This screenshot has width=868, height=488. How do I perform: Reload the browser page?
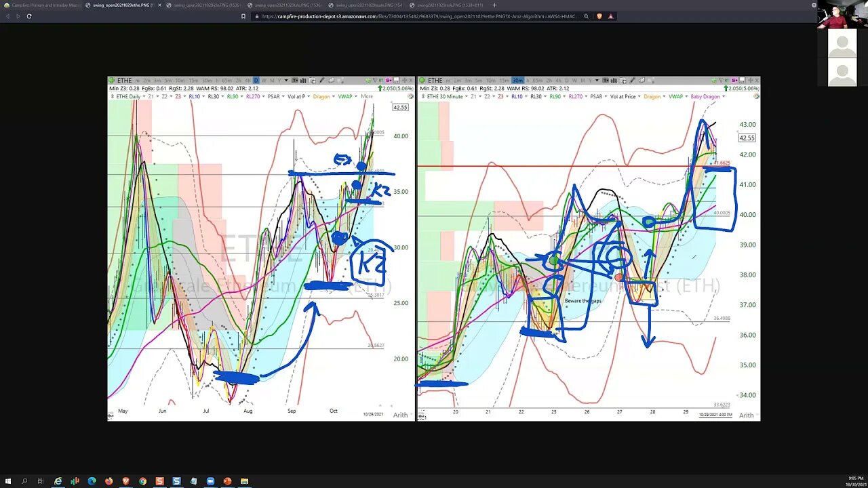coord(29,16)
